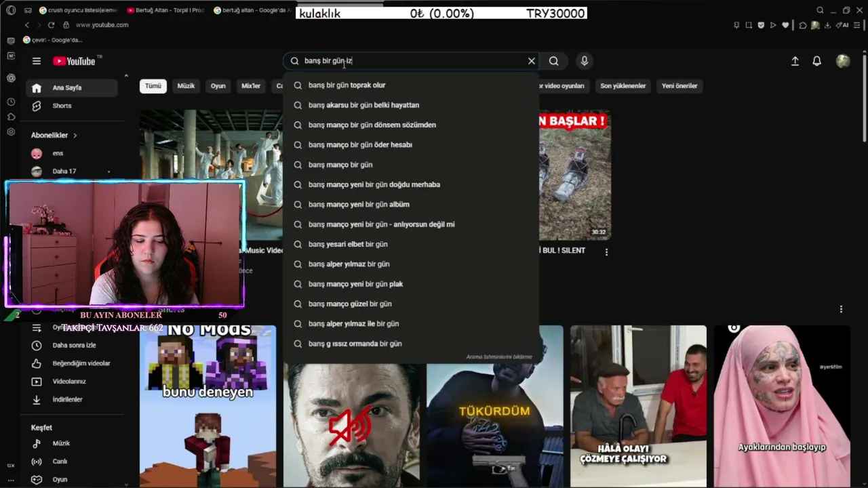Viewport: 868px width, 488px height.
Task: Open the 30:32 video thumbnail
Action: tap(575, 175)
